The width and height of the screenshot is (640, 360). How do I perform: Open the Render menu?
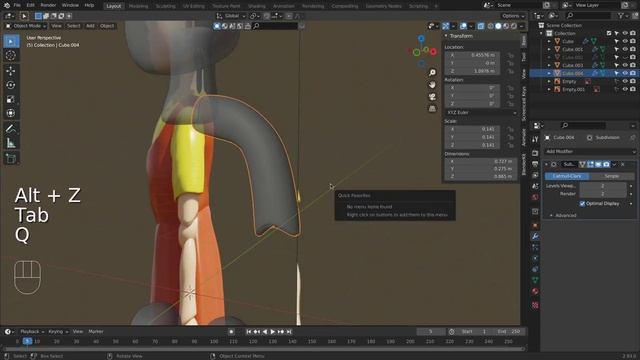click(x=48, y=5)
